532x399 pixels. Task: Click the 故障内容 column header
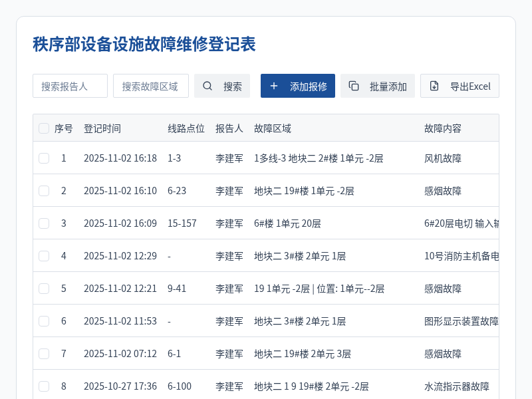(x=442, y=128)
